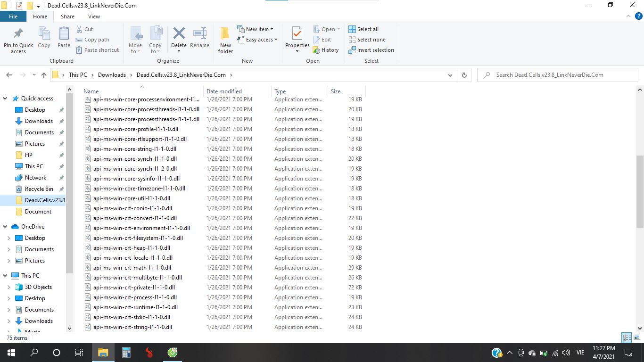Select api-ms-win-core-profile-l1-1-0.dll file
This screenshot has height=362, width=644.
tap(135, 129)
